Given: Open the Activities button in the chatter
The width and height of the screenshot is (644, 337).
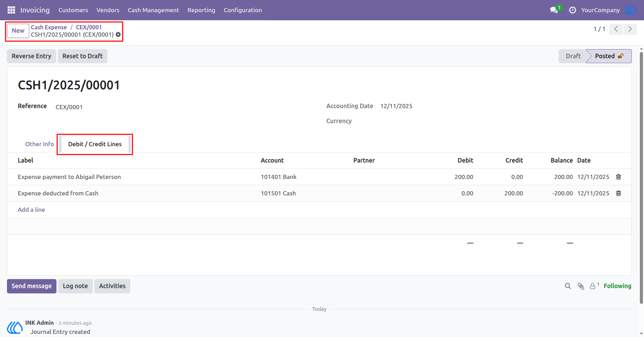Looking at the screenshot, I should 112,286.
